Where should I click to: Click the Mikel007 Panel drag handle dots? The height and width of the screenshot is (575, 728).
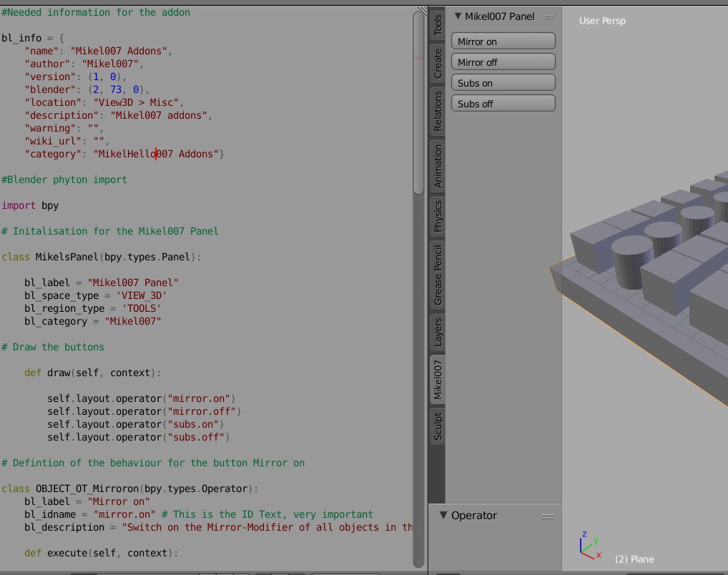[x=548, y=16]
